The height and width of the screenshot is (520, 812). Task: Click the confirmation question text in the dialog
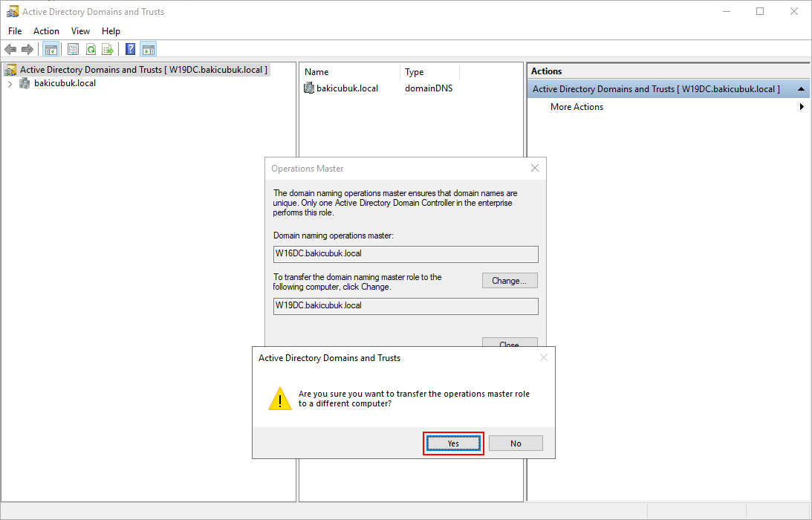414,398
